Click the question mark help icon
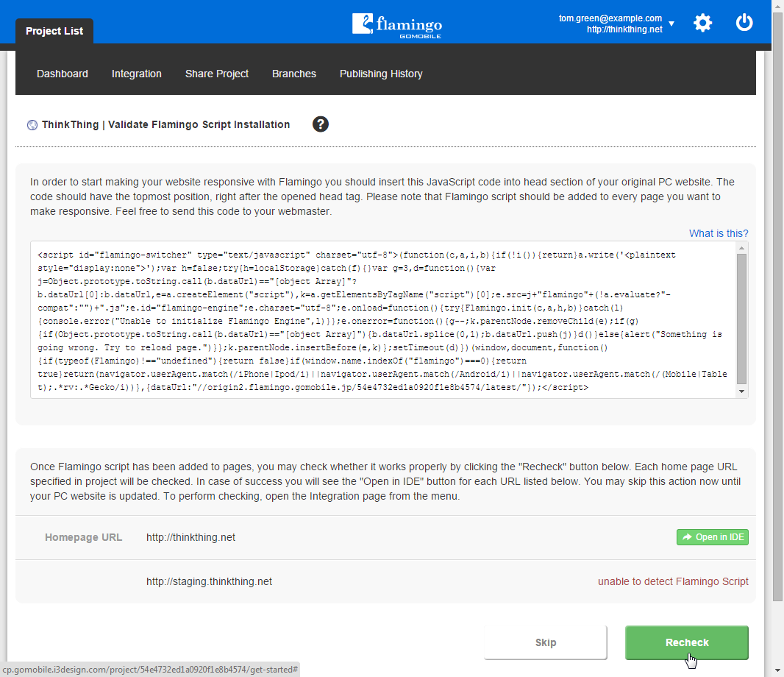Viewport: 784px width, 677px height. coord(321,124)
